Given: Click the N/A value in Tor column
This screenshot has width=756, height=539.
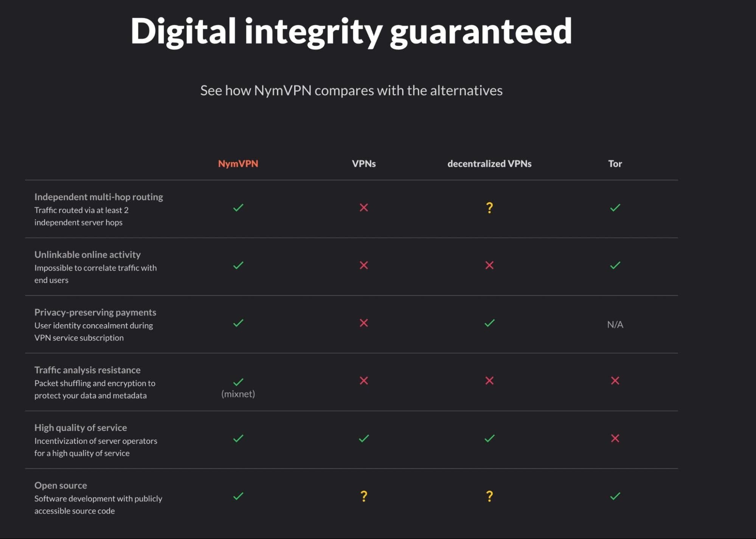Looking at the screenshot, I should pos(615,324).
